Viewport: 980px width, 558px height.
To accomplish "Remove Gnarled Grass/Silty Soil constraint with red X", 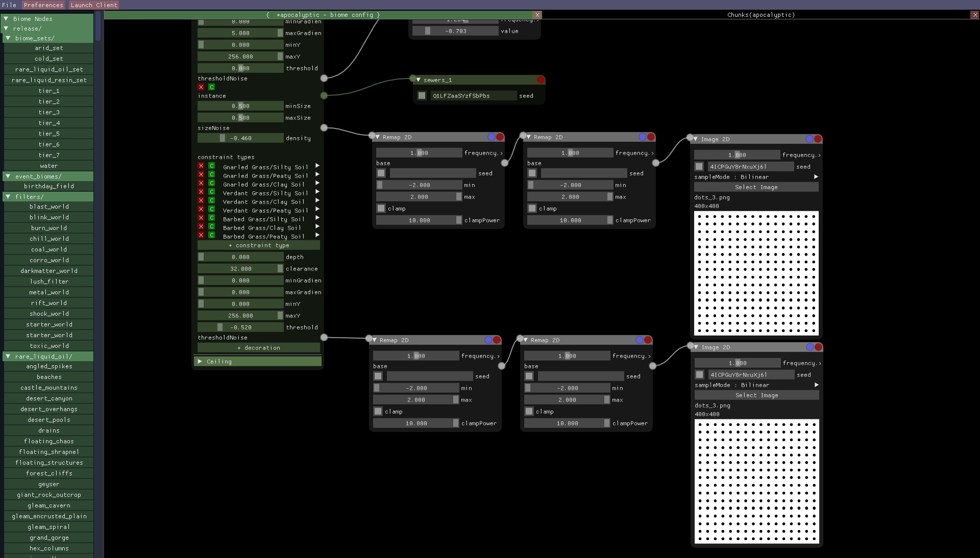I will pyautogui.click(x=201, y=166).
